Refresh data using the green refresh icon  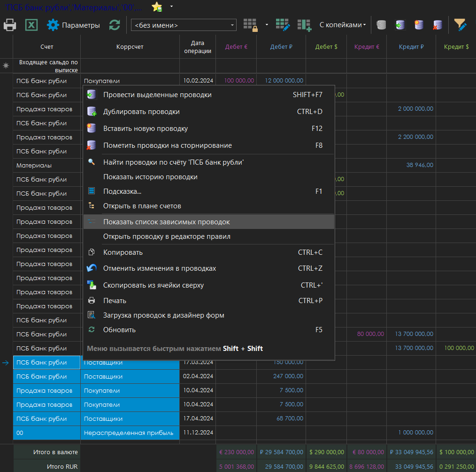[114, 25]
